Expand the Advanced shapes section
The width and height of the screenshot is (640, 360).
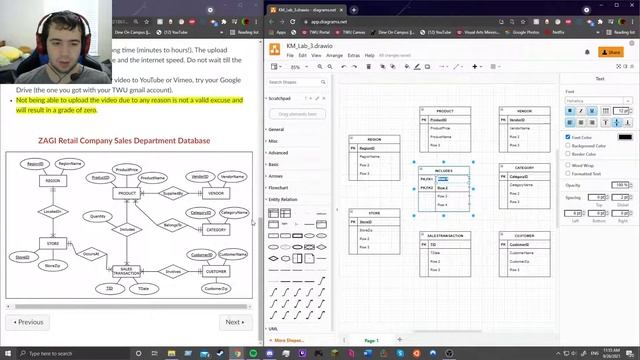(x=278, y=153)
